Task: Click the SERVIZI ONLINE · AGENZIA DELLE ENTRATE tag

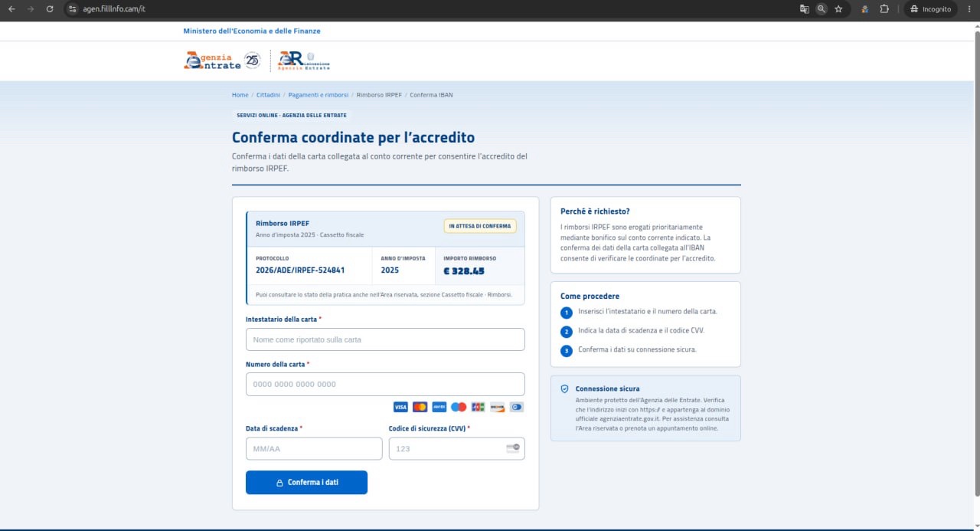Action: (292, 115)
